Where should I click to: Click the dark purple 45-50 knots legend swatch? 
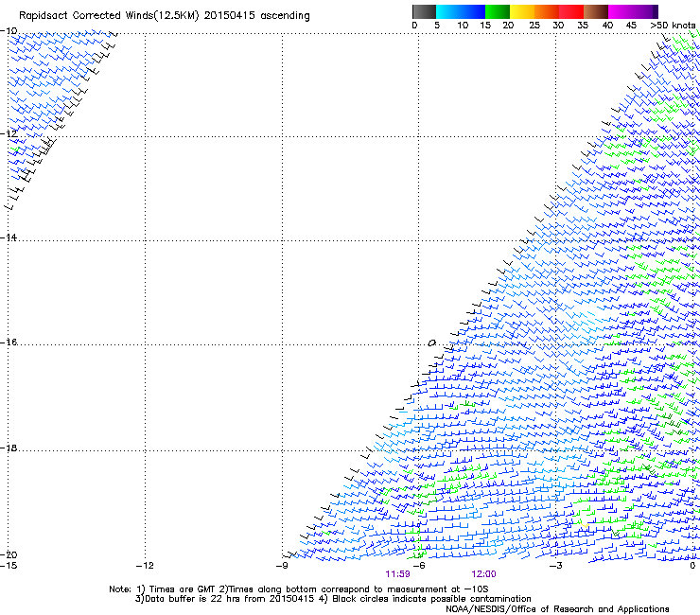point(645,11)
